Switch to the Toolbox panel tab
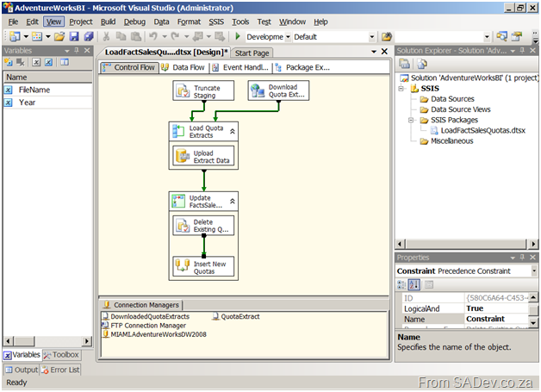 click(61, 355)
